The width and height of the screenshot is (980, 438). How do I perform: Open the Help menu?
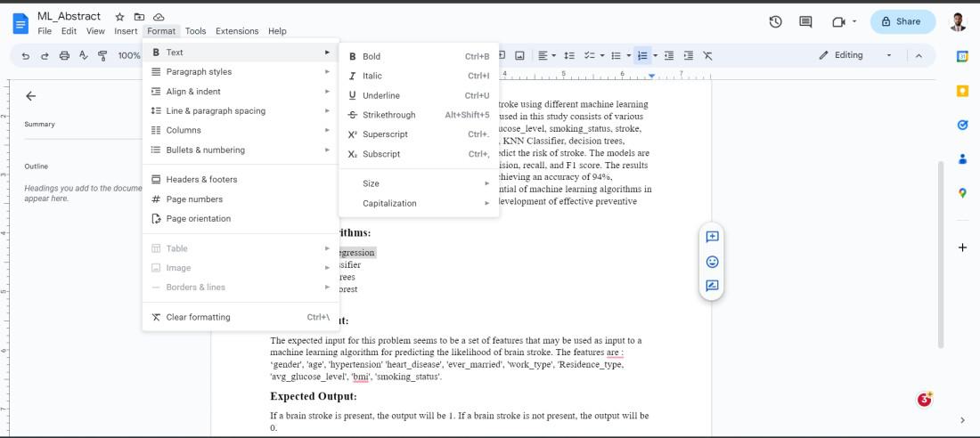277,31
